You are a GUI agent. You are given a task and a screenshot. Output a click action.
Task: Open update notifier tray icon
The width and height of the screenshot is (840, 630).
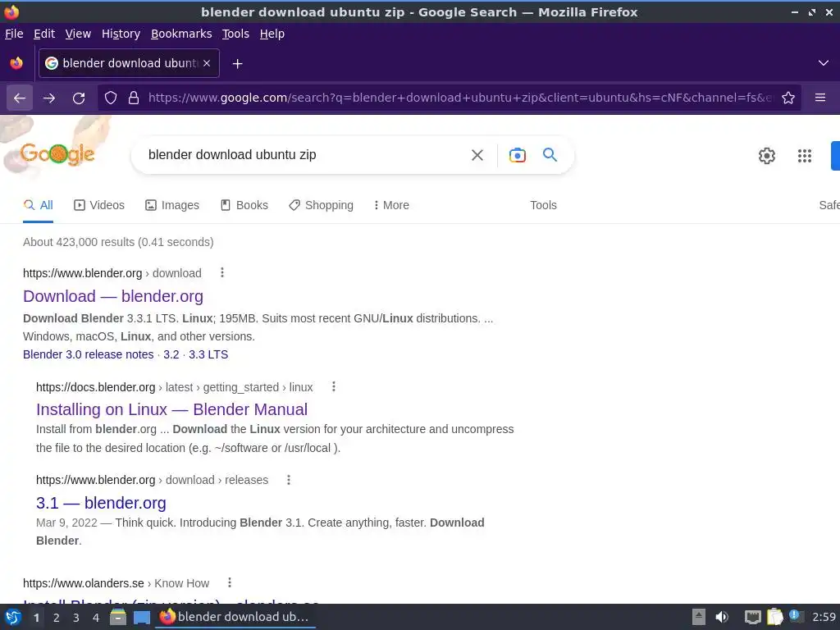[x=796, y=616]
